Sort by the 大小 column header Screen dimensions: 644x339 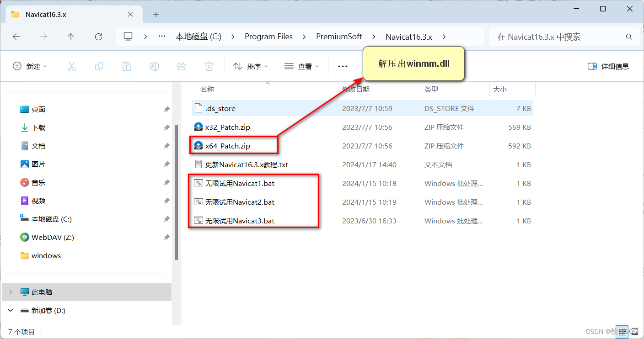pos(500,90)
